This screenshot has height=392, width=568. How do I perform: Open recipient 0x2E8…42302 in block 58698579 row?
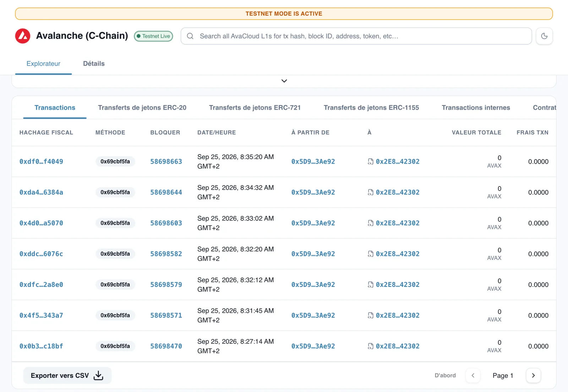pos(398,285)
